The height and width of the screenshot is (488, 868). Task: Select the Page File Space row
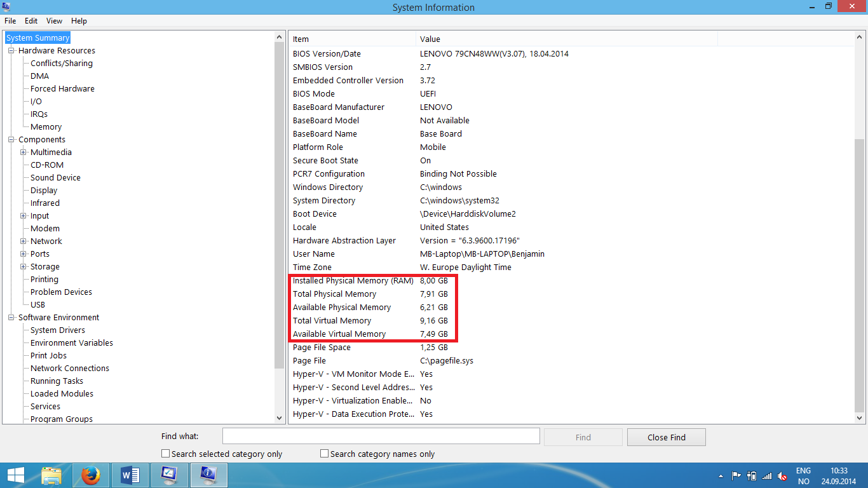[x=571, y=348]
